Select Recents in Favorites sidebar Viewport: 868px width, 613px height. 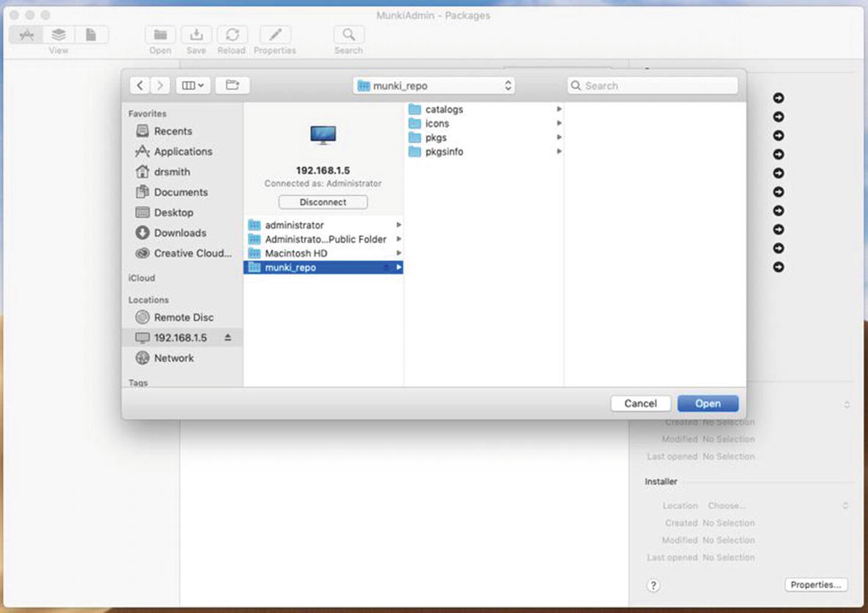tap(173, 132)
